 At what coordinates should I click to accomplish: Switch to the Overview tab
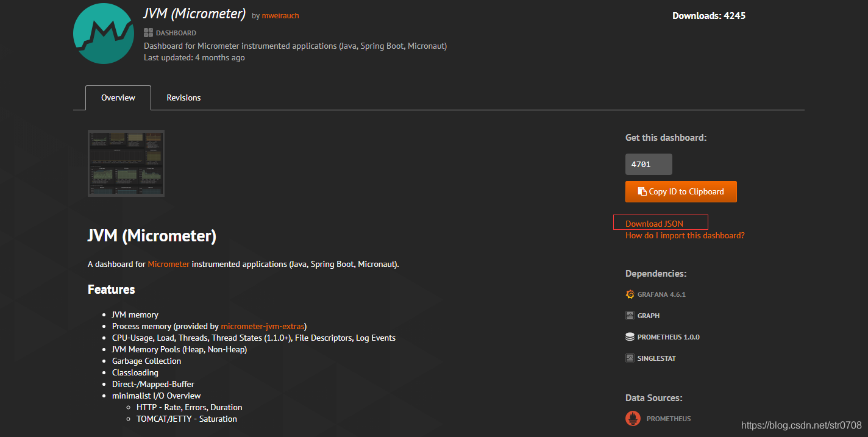pos(118,98)
